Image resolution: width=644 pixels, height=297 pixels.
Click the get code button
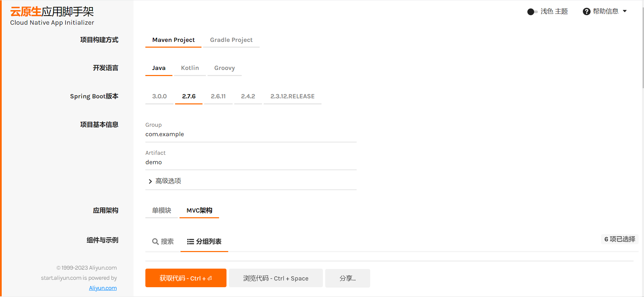(x=186, y=278)
